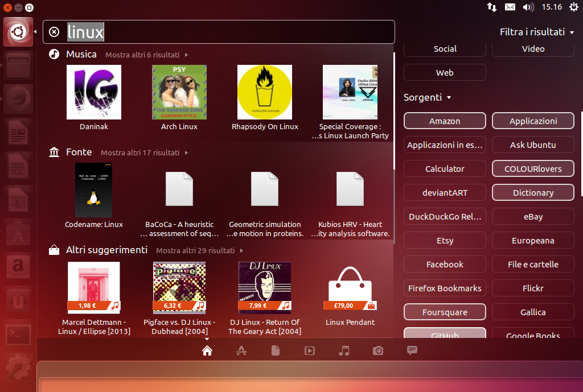Screen dimensions: 583x392
Task: Open the Codename: Linux result
Action: point(94,196)
